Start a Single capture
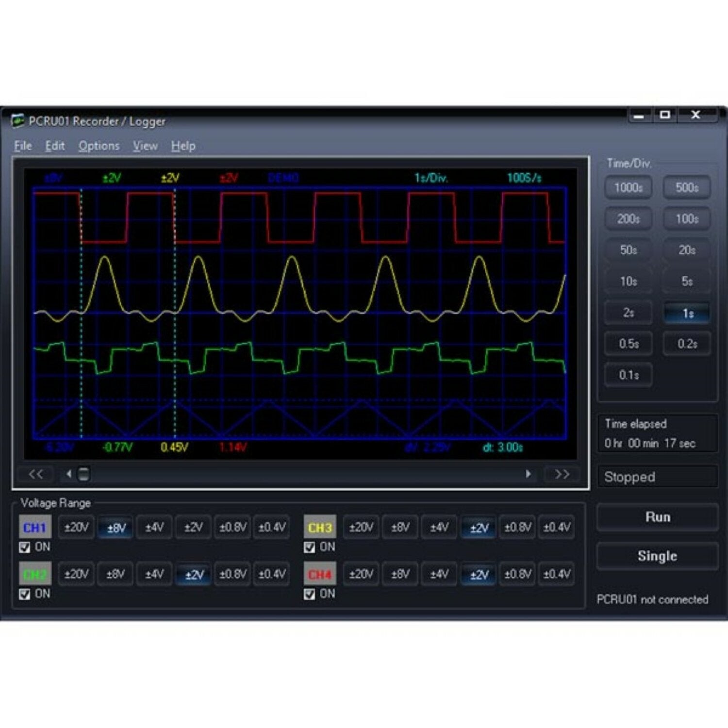 [x=657, y=556]
